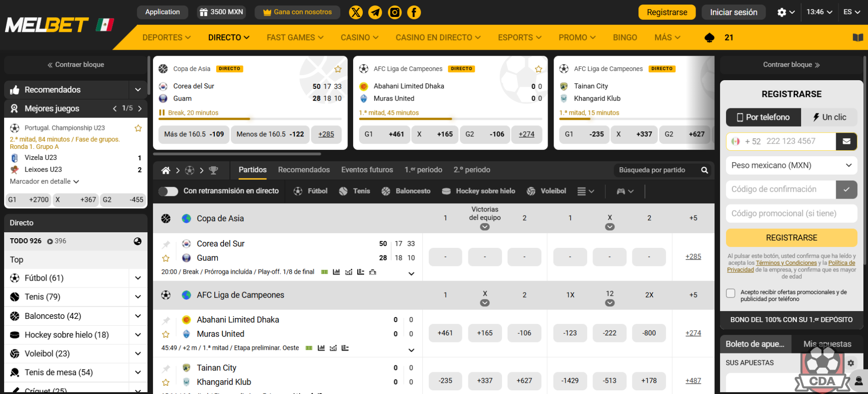Filter by Hockey sobre hielo sport

point(478,191)
